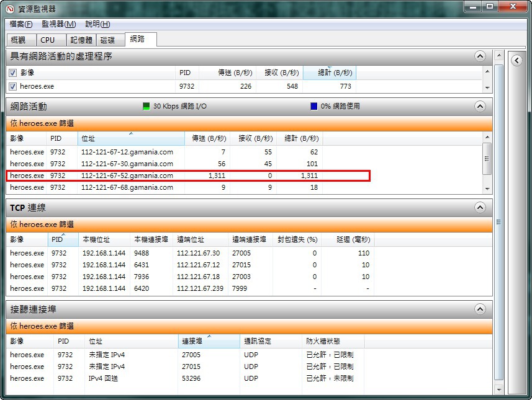Click the process list scroll-down arrow
The height and width of the screenshot is (400, 532).
coord(487,87)
